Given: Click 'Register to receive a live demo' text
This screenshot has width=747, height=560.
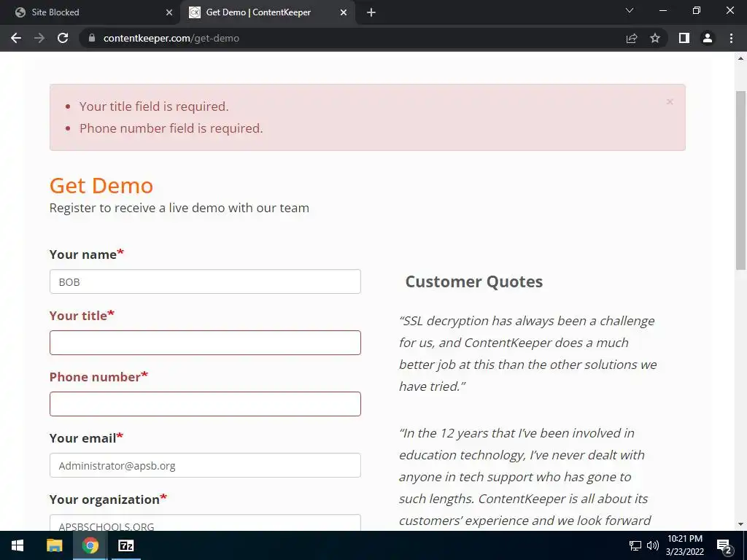Looking at the screenshot, I should point(179,208).
